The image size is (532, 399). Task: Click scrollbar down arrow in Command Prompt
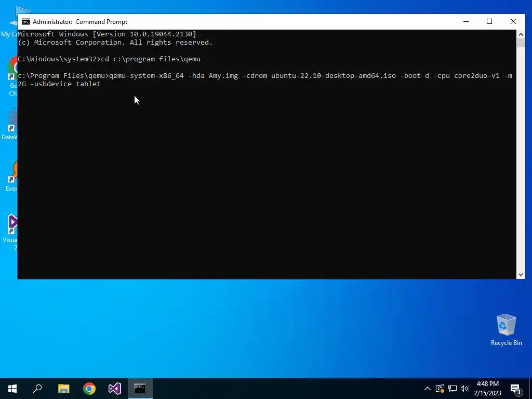point(521,275)
